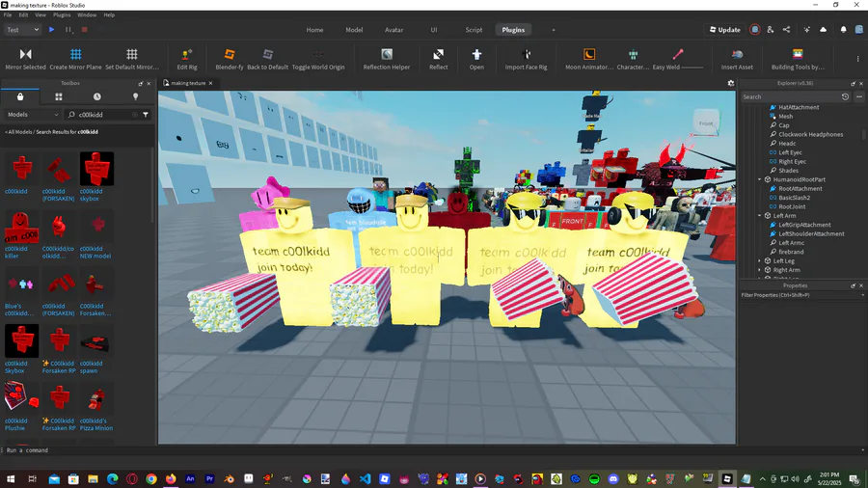Click the Reflect plugin icon
Viewport: 868px width, 488px height.
click(x=439, y=54)
